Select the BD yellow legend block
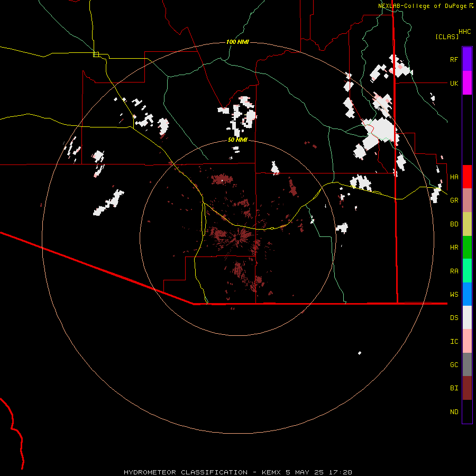 pos(467,224)
